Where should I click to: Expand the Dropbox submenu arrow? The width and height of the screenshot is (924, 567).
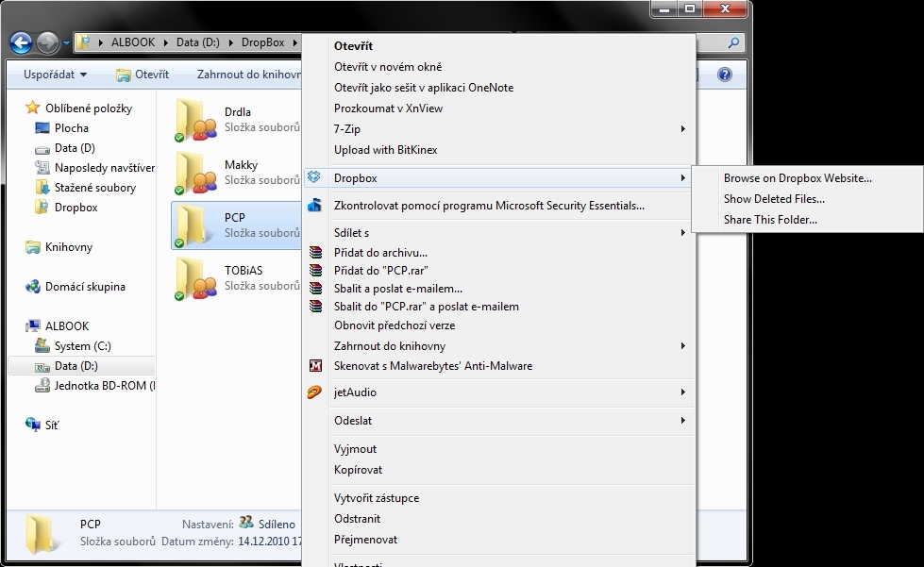click(x=683, y=177)
